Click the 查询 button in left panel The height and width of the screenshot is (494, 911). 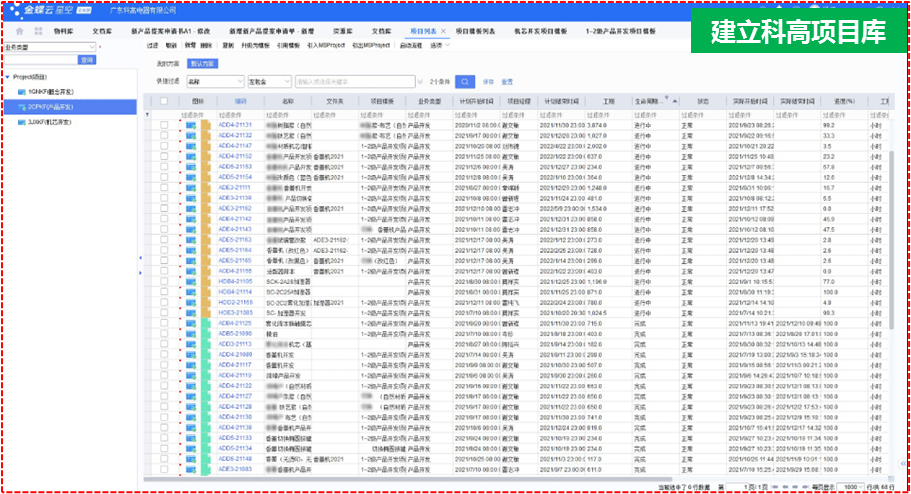click(x=87, y=60)
